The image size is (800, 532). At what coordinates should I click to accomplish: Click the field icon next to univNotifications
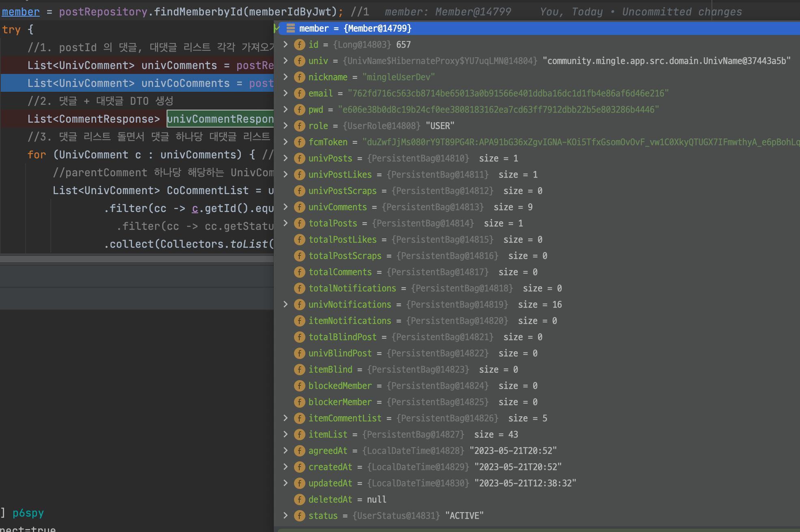tap(300, 305)
